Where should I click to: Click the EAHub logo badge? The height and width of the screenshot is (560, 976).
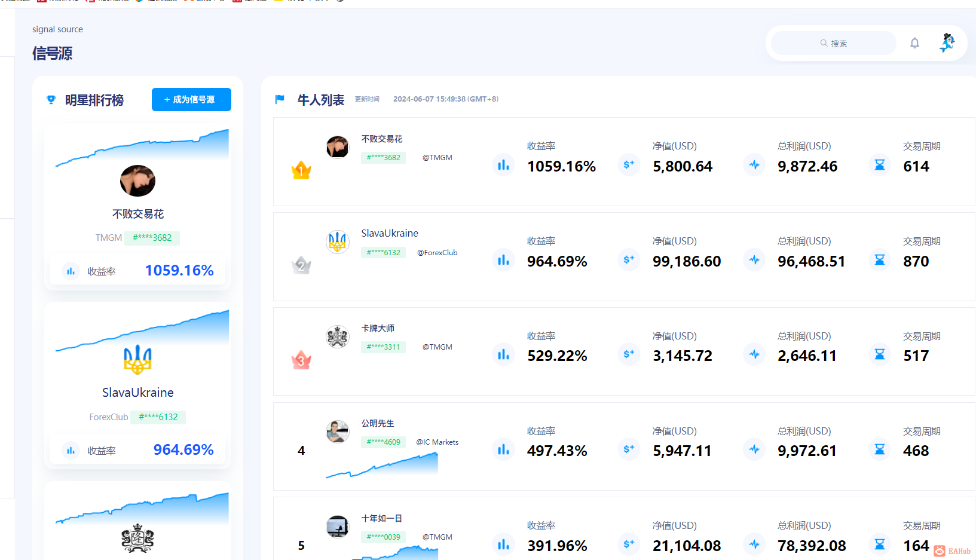click(x=953, y=551)
